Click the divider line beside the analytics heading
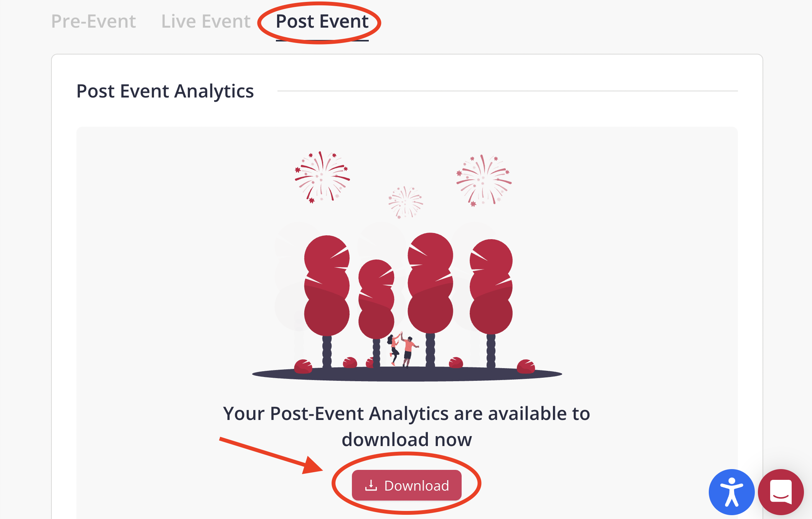The image size is (812, 519). coord(507,91)
